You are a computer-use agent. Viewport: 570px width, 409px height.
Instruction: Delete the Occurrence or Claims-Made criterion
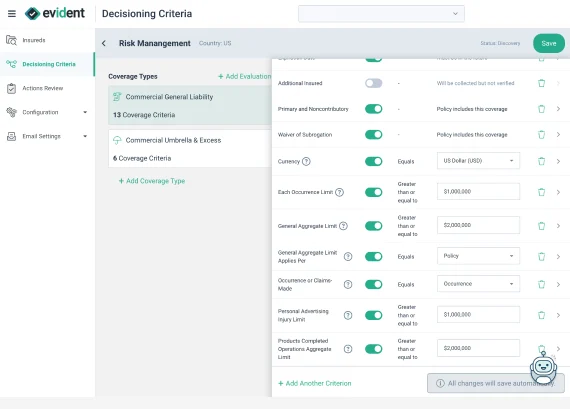point(541,285)
